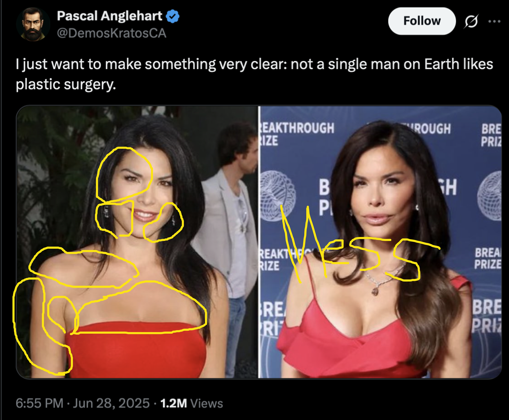Viewport: 509px width, 420px height.
Task: Open the three-dot more options menu
Action: (x=494, y=21)
